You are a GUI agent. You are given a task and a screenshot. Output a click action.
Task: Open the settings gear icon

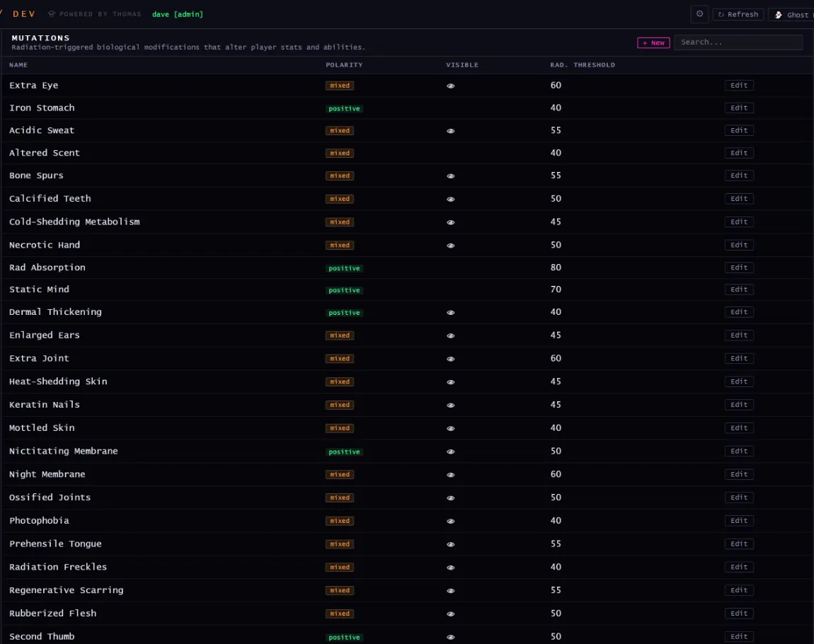click(x=699, y=14)
